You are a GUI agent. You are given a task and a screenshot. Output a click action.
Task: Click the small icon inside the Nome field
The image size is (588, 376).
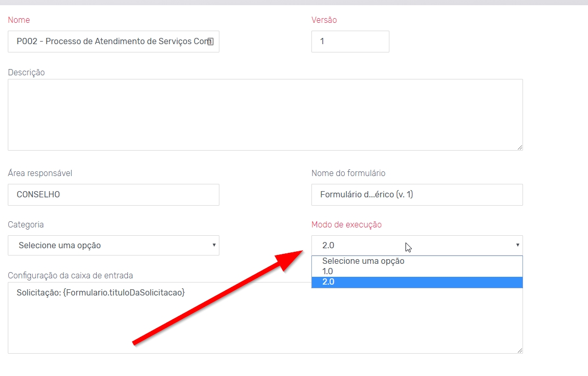click(x=211, y=42)
